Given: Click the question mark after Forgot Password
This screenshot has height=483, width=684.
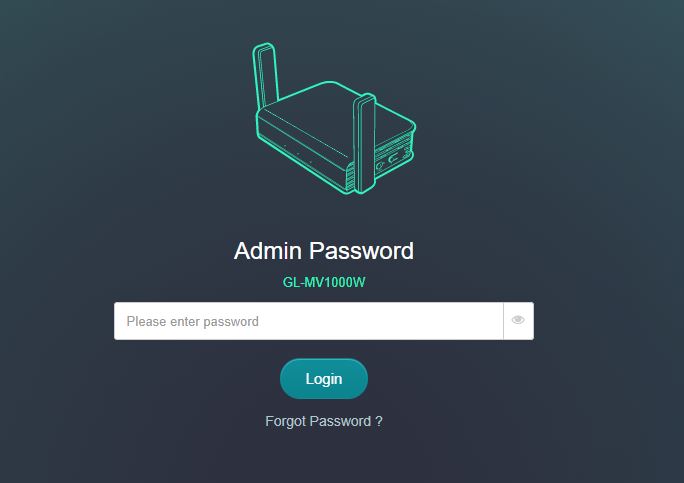Looking at the screenshot, I should pyautogui.click(x=379, y=421).
